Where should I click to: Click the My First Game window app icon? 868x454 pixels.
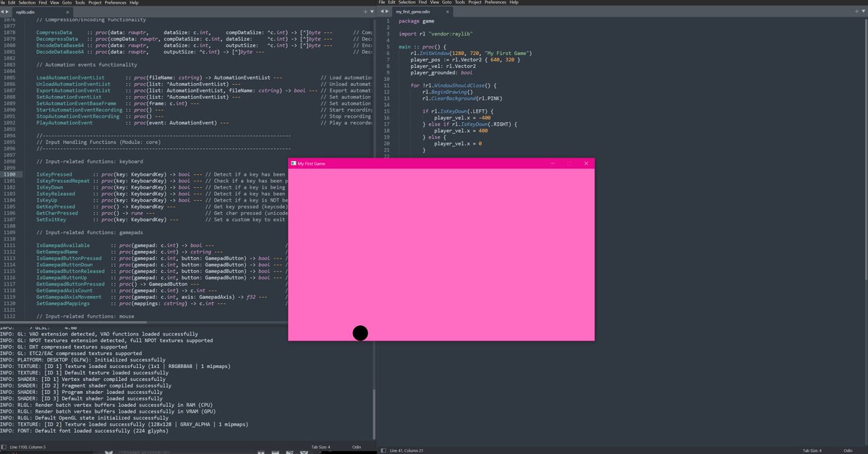click(293, 163)
